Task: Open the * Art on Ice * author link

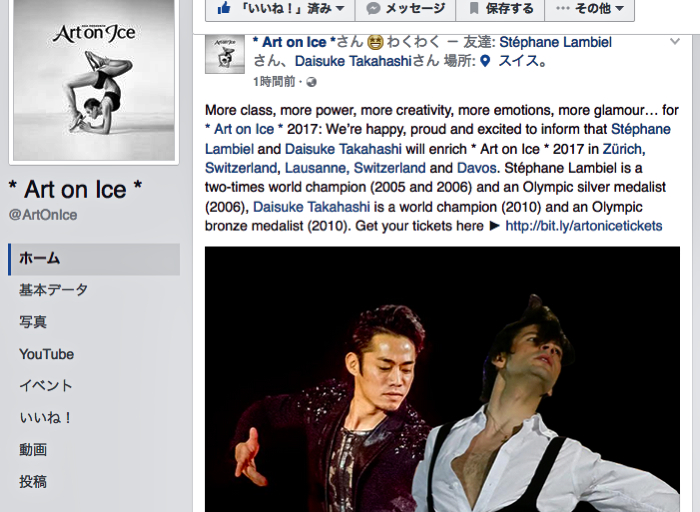Action: point(294,42)
